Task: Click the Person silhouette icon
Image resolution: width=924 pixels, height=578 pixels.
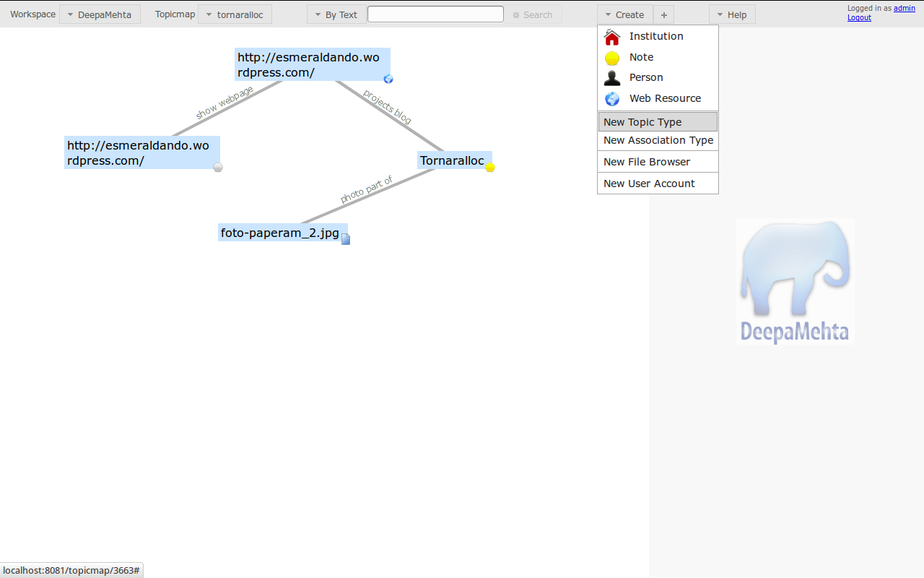Action: (x=612, y=78)
